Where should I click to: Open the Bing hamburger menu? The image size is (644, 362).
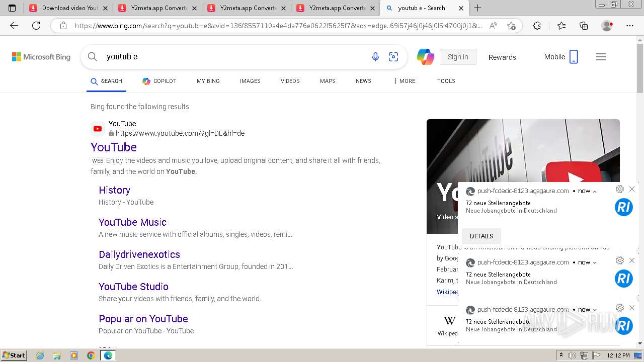pos(601,57)
